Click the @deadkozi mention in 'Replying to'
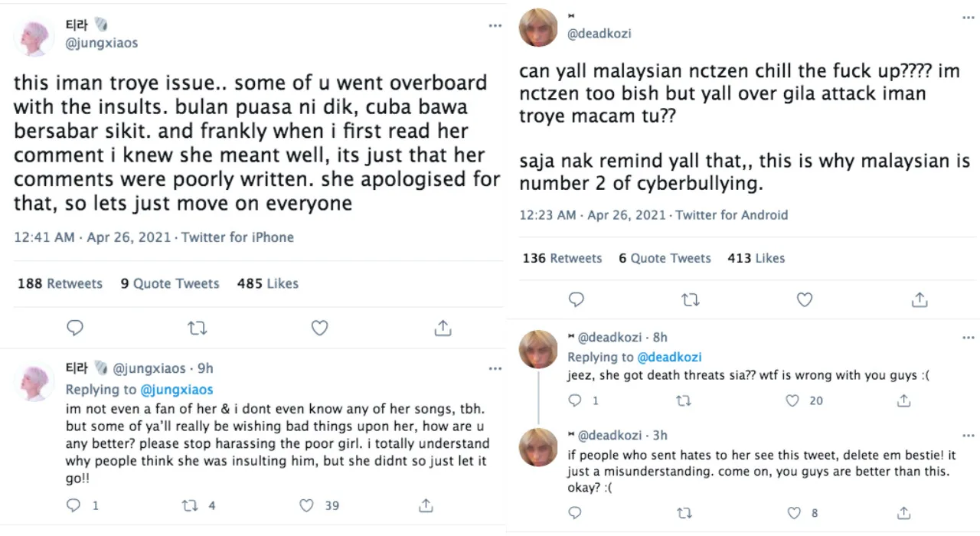980x536 pixels. coord(669,357)
